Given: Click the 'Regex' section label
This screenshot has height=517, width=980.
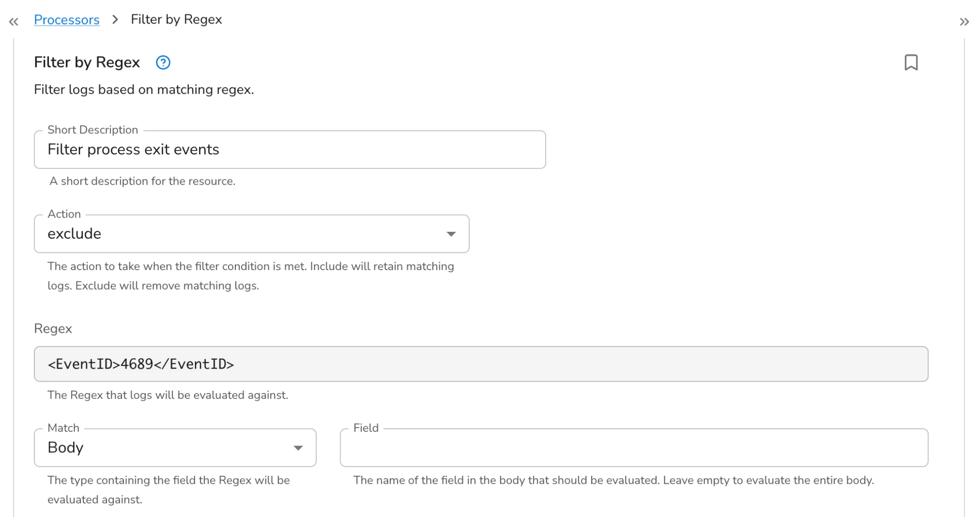Looking at the screenshot, I should click(x=53, y=329).
